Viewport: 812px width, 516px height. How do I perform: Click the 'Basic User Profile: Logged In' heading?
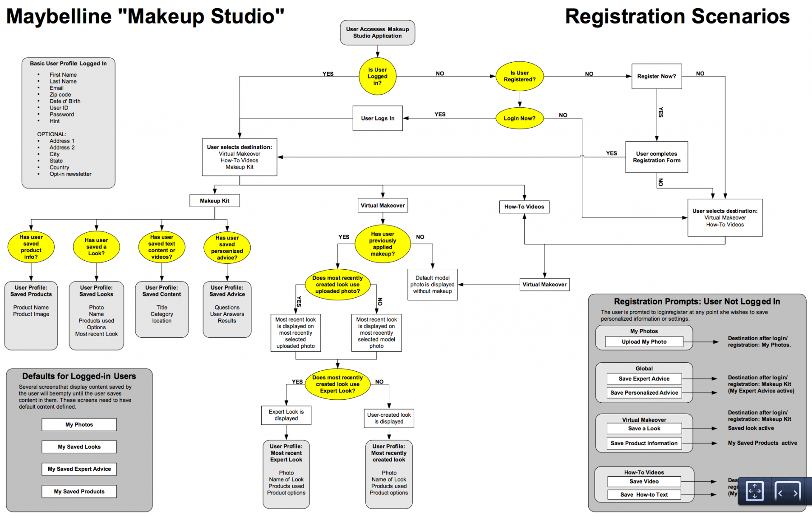pyautogui.click(x=68, y=64)
